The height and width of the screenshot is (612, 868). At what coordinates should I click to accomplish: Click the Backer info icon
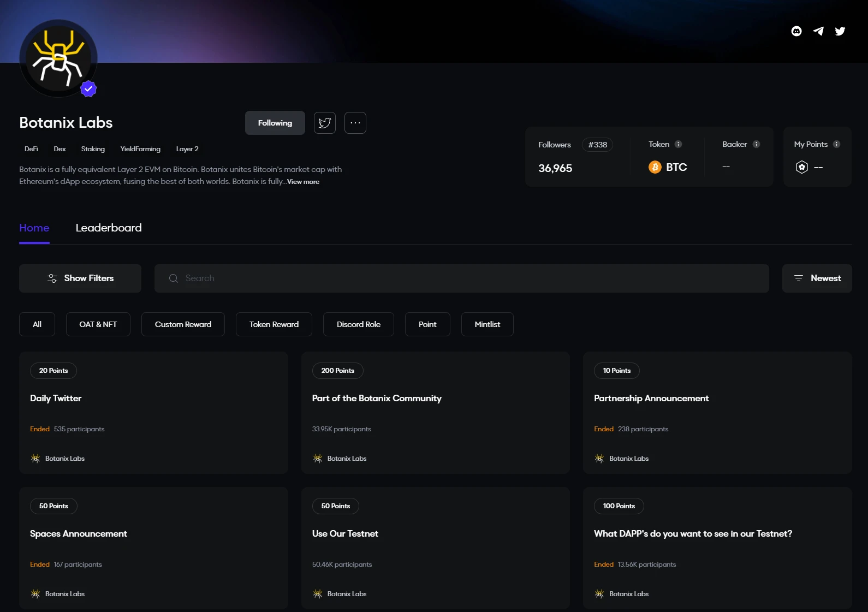(756, 144)
